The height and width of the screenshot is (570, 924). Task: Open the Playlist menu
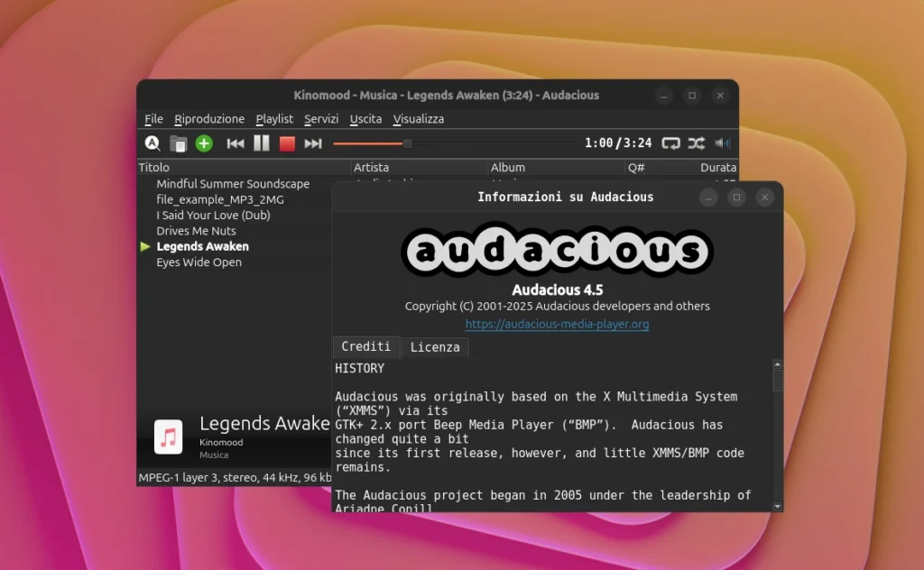click(x=274, y=118)
